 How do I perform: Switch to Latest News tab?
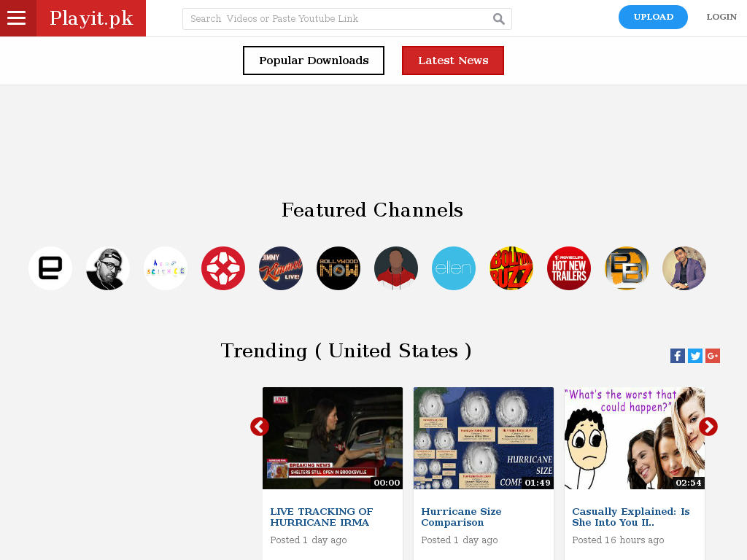click(x=453, y=61)
